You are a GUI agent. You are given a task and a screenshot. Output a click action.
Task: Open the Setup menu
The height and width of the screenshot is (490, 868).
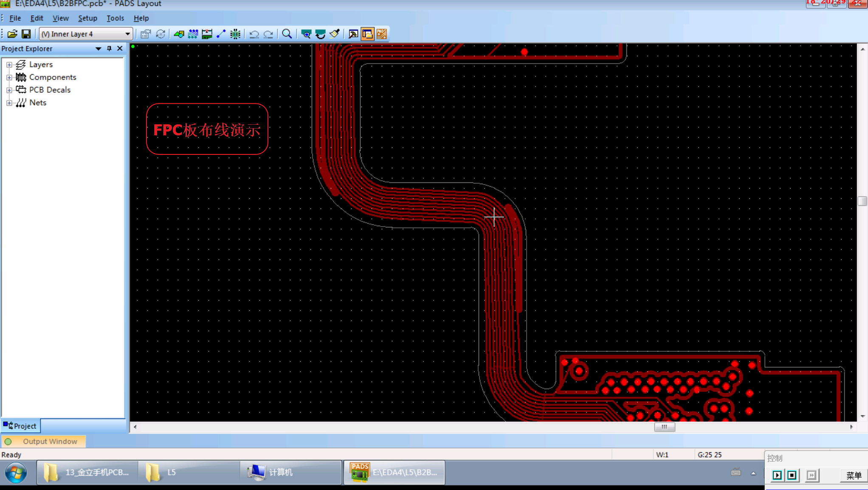[x=87, y=18]
